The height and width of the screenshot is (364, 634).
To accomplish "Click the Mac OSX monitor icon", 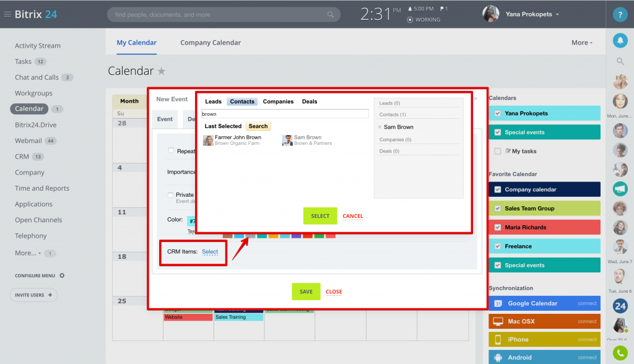I will [498, 321].
